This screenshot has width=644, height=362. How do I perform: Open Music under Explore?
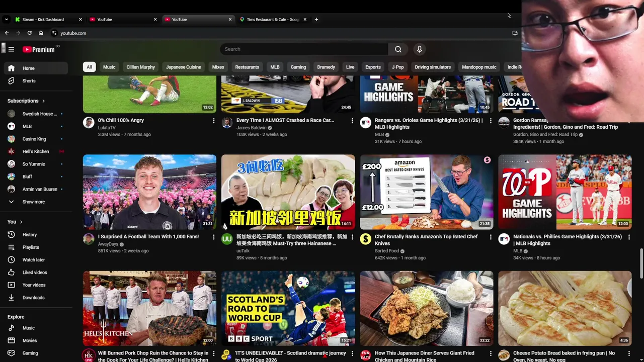tap(36, 328)
